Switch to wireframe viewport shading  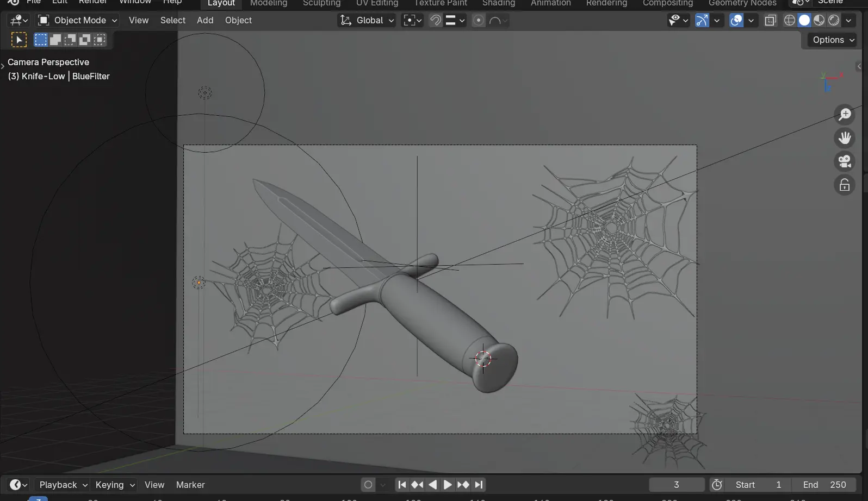[x=790, y=21]
